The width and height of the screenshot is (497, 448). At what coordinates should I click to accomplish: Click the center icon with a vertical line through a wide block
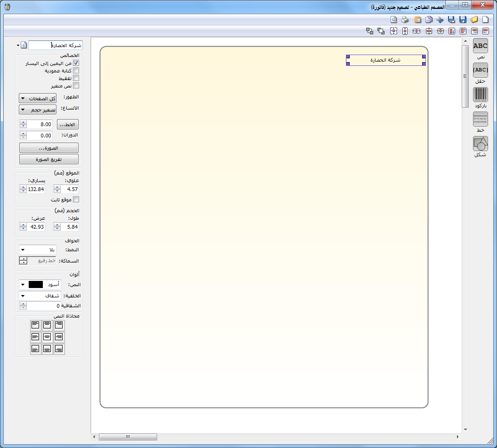(x=429, y=31)
